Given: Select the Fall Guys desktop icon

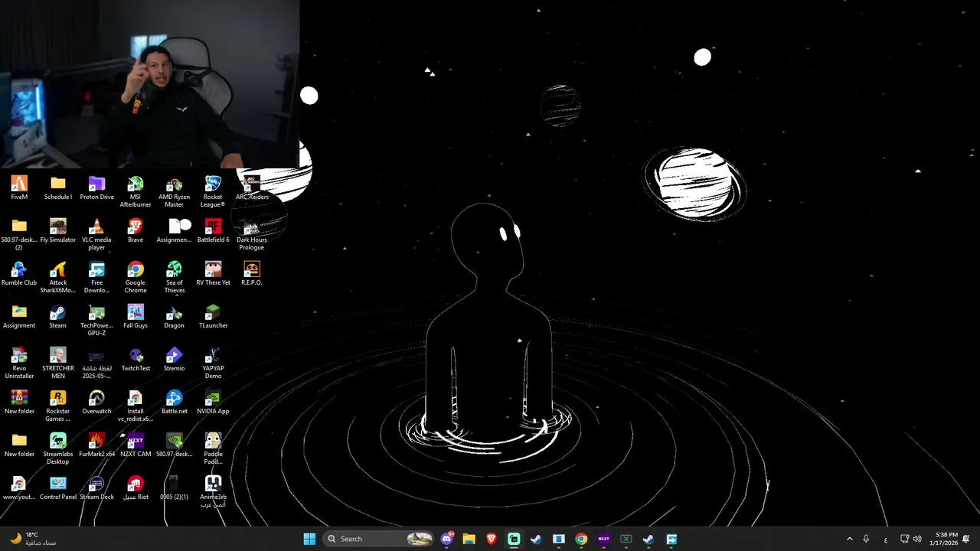Looking at the screenshot, I should [x=136, y=317].
